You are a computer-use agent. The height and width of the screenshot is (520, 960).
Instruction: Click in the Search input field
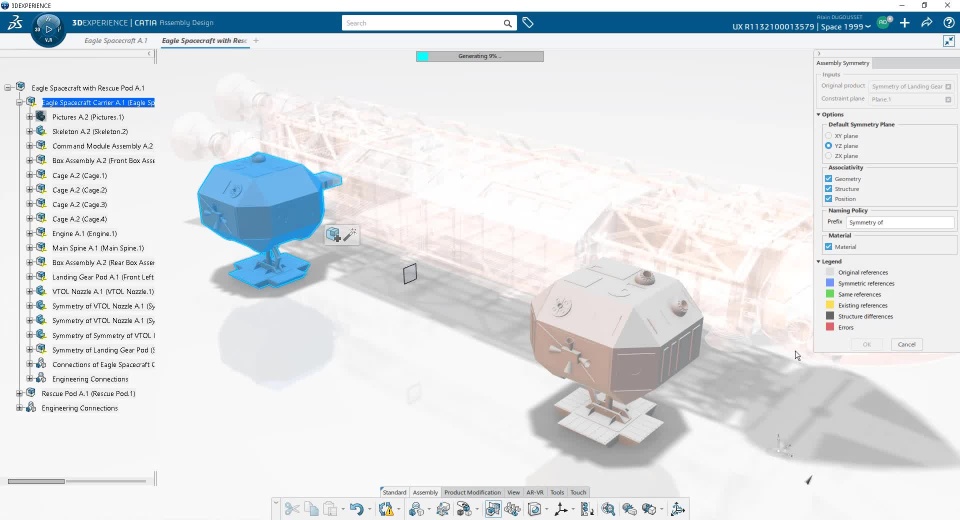[422, 23]
